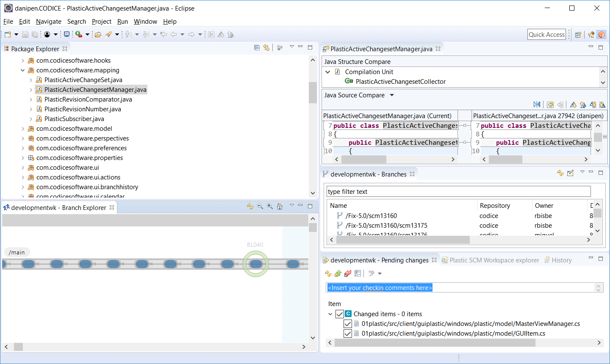The height and width of the screenshot is (364, 610).
Task: Uncheck GUIItem.cs checkbox
Action: tap(348, 334)
